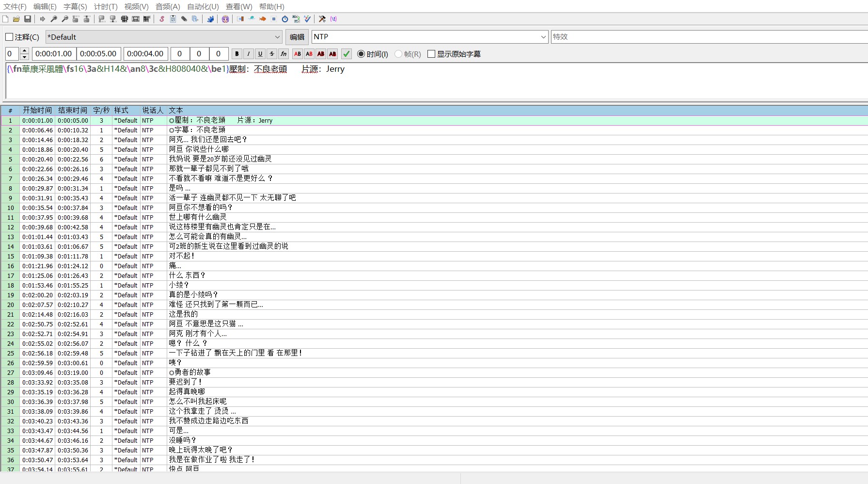Set shadow color with fourth AB button

(x=332, y=54)
